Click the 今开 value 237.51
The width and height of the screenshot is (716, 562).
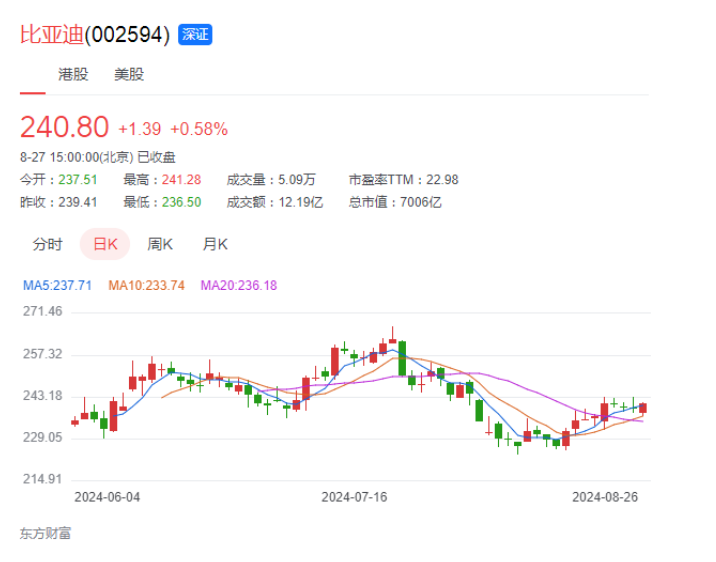(x=79, y=180)
